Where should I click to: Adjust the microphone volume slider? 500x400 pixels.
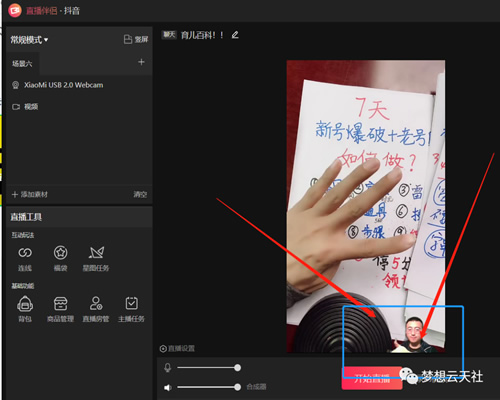209,368
